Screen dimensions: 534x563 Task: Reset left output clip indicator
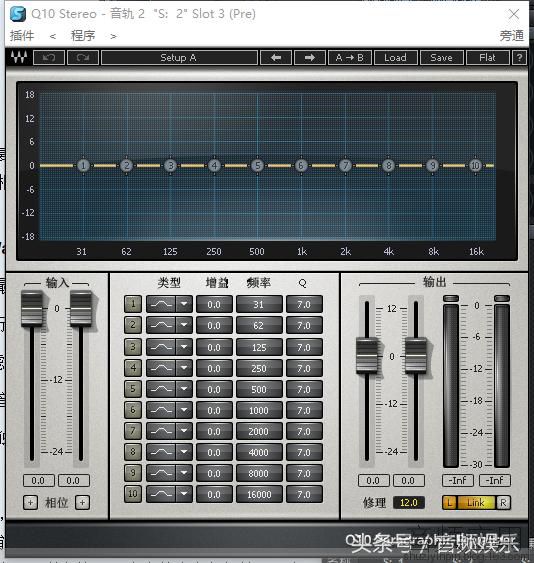tap(451, 298)
